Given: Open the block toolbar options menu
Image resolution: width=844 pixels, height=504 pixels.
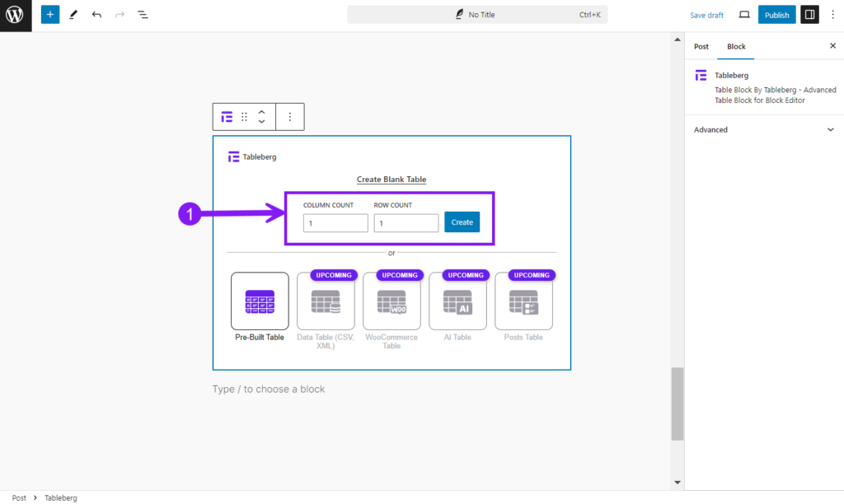Looking at the screenshot, I should coord(289,117).
